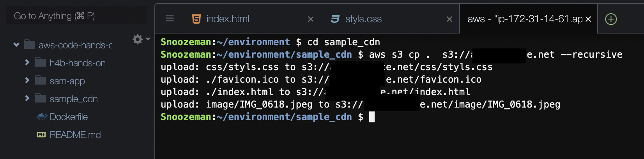The image size is (644, 159).
Task: Close the styls.css tab
Action: tap(449, 19)
